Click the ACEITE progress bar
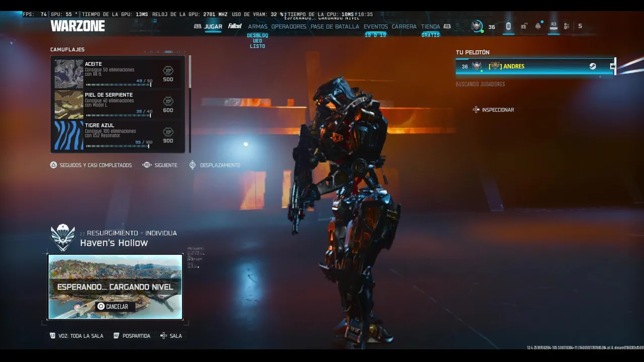Viewport: 644px width, 362px height. click(118, 84)
